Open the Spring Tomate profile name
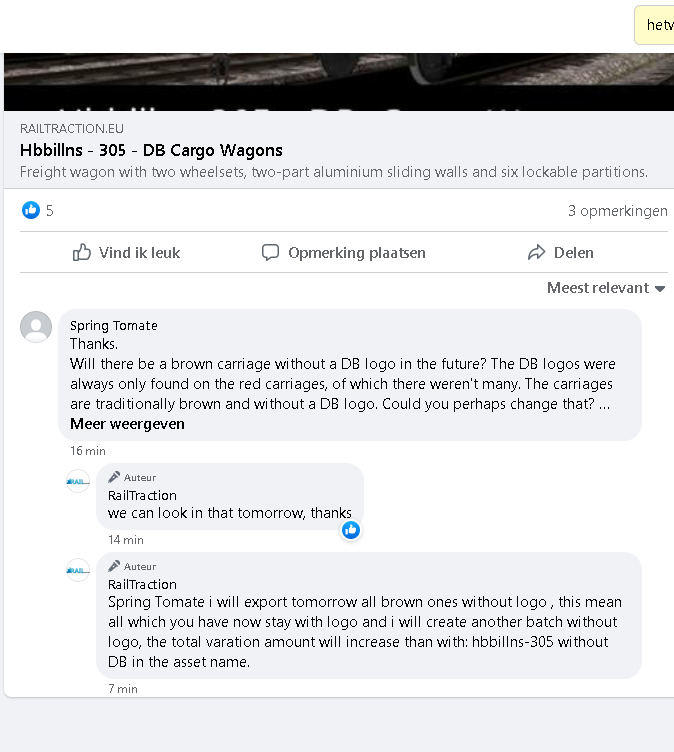The image size is (674, 752). pyautogui.click(x=113, y=325)
